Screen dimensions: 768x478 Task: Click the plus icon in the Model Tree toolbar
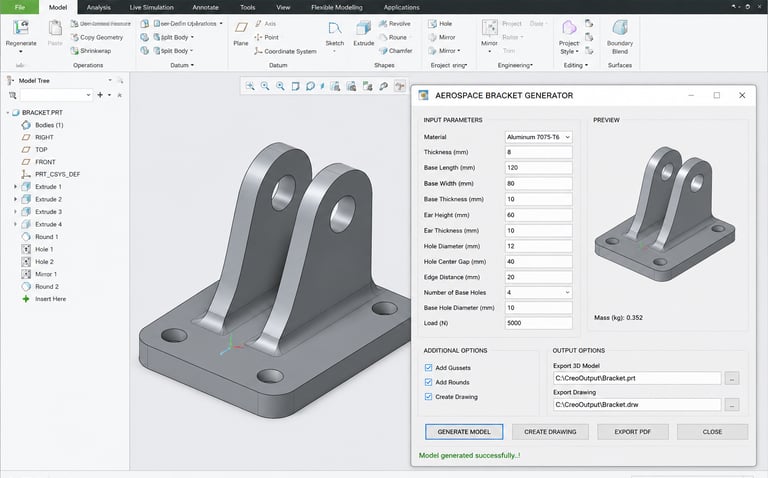tap(100, 95)
